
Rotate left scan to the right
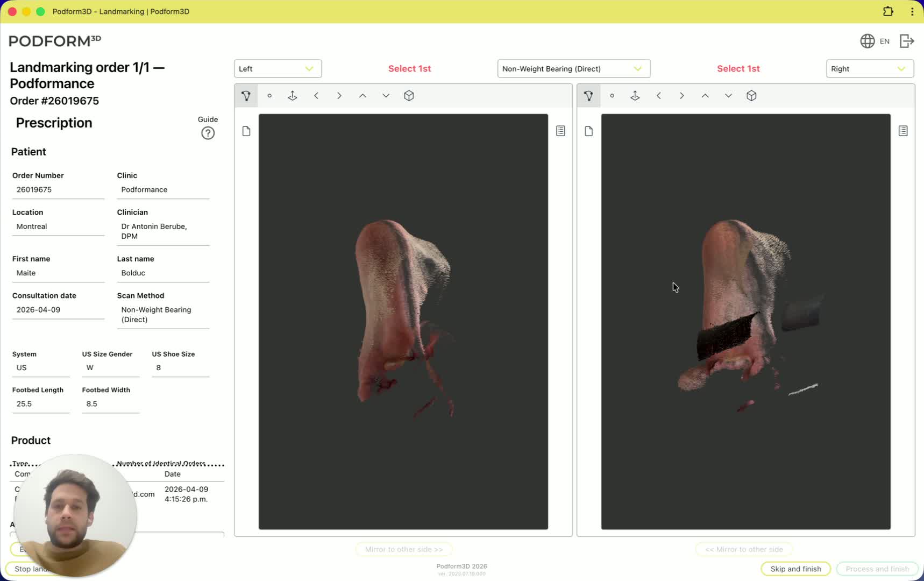click(339, 96)
